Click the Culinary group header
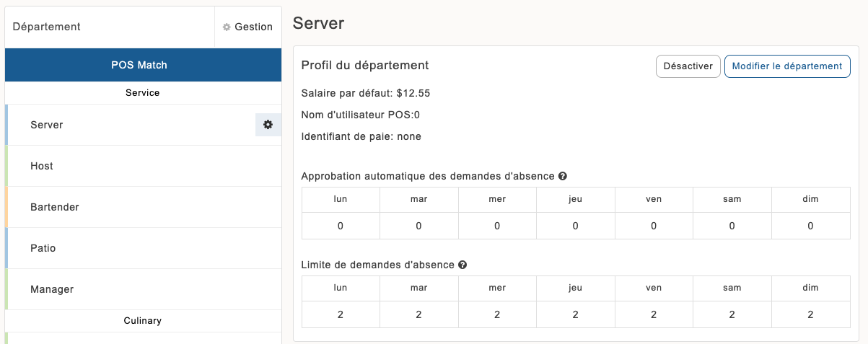 (143, 320)
